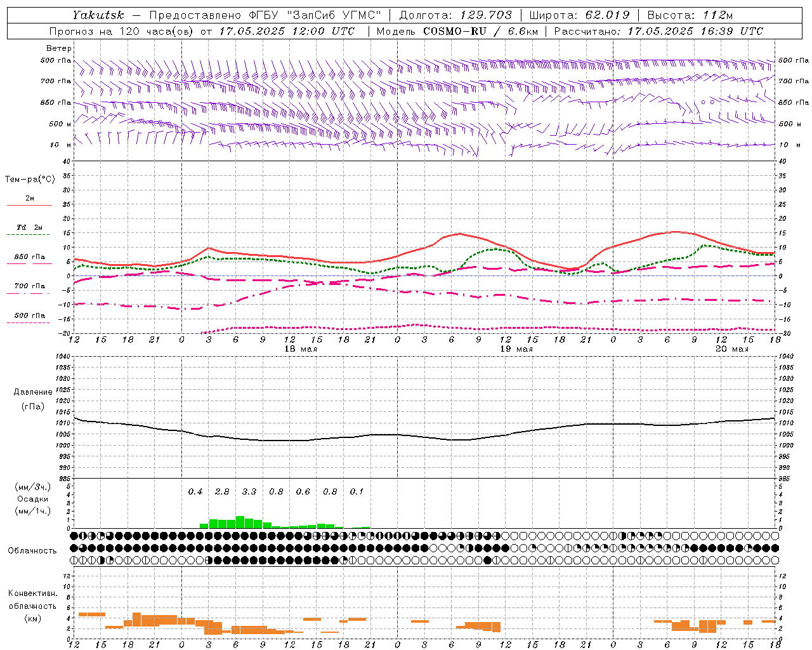Image resolution: width=812 pixels, height=650 pixels.
Task: Click '700 гПа' in the temperature legend
Action: pos(30,286)
